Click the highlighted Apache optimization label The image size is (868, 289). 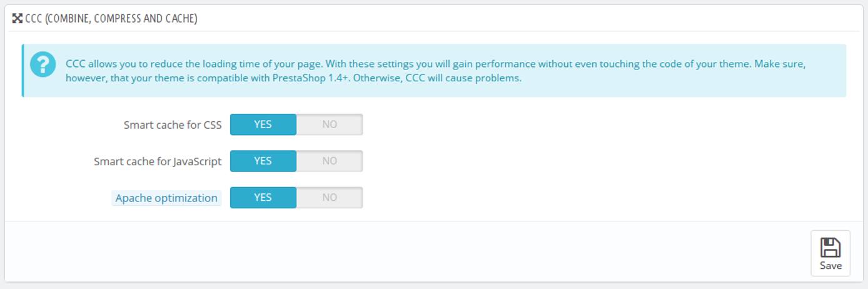[x=166, y=198]
